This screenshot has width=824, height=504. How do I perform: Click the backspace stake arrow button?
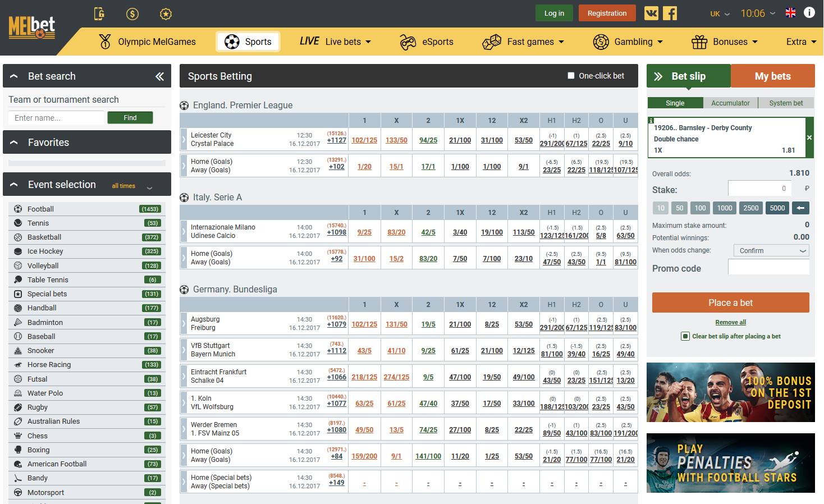[800, 208]
